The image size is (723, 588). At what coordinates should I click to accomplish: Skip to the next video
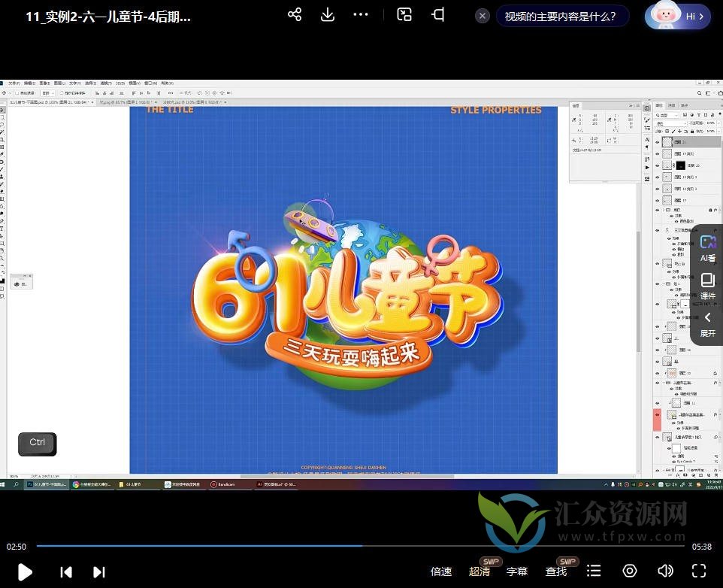(98, 571)
